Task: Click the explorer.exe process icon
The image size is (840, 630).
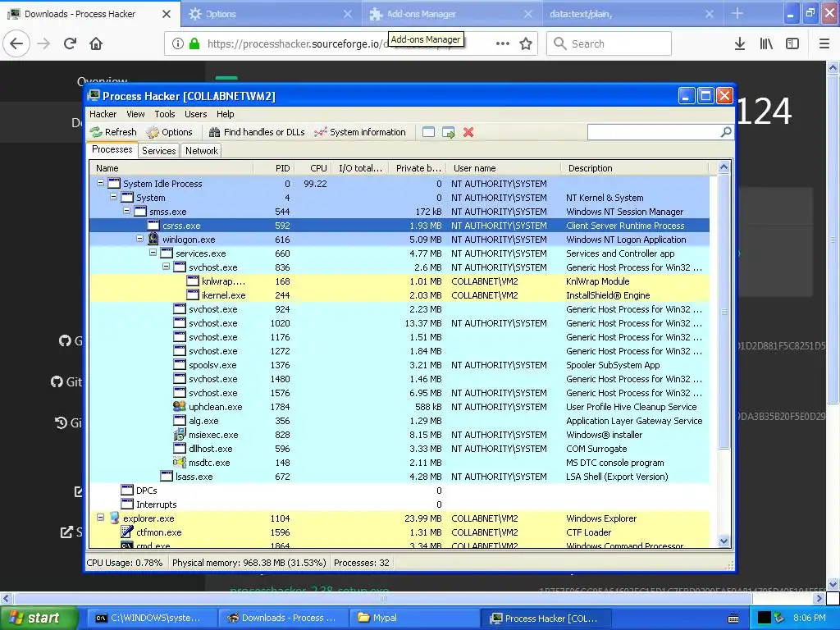Action: (114, 518)
